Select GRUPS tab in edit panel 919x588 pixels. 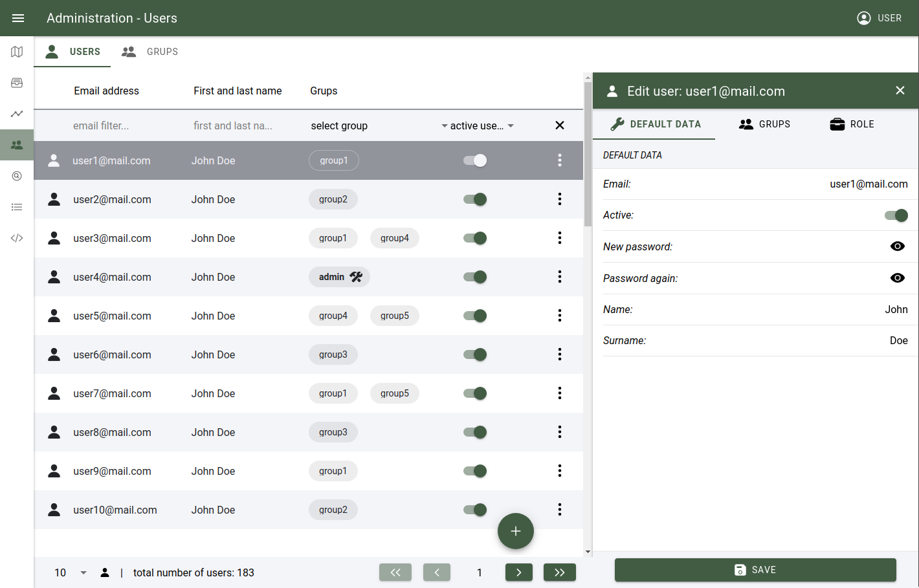click(764, 124)
